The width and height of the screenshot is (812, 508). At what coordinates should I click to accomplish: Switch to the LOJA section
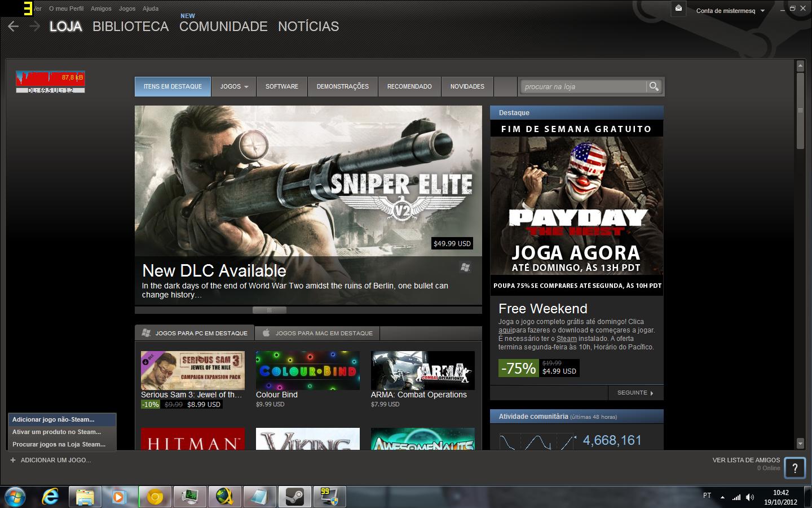click(66, 27)
